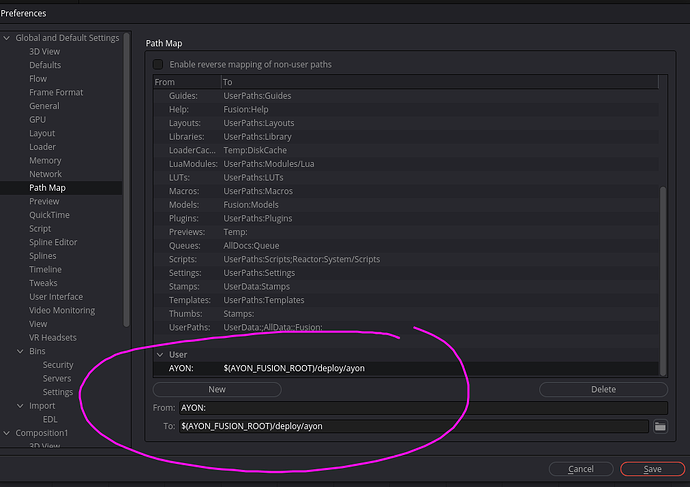690x487 pixels.
Task: Click the New path map button
Action: (x=217, y=389)
